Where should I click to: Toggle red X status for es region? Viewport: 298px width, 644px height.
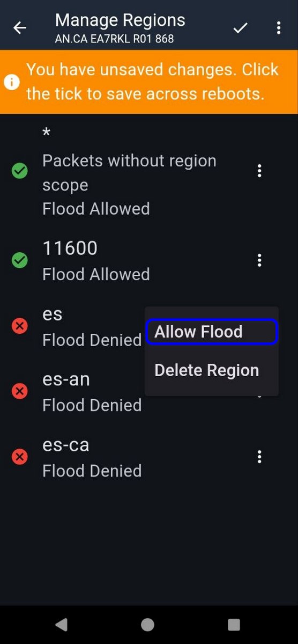click(20, 326)
